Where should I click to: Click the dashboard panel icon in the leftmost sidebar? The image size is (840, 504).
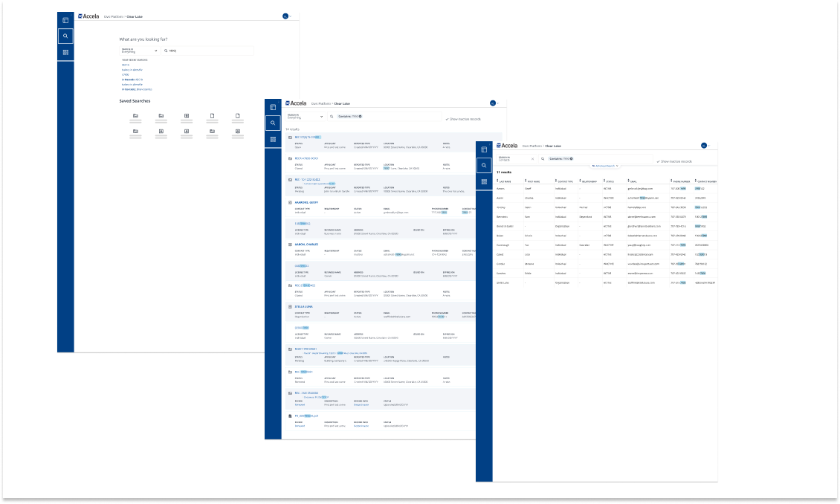click(x=65, y=19)
